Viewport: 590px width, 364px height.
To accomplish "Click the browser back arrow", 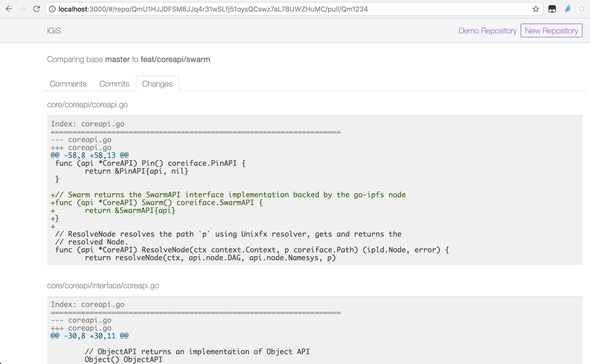I will click(9, 9).
